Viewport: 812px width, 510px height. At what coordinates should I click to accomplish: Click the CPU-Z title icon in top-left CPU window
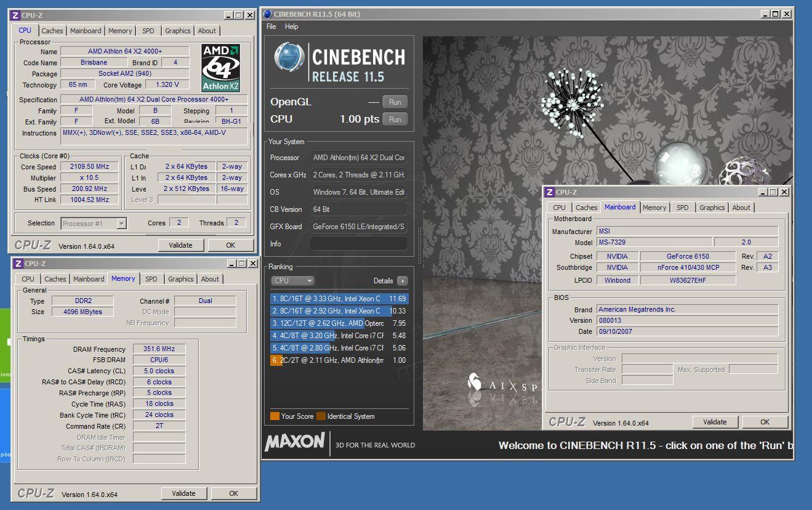coord(16,15)
